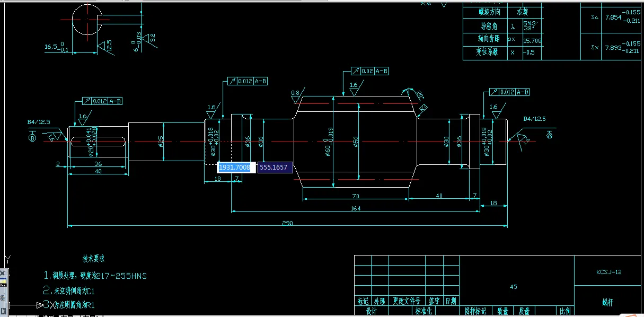Select the yellow layer color swatch on the left panel
Image resolution: width=644 pixels, height=317 pixels.
click(x=3, y=282)
